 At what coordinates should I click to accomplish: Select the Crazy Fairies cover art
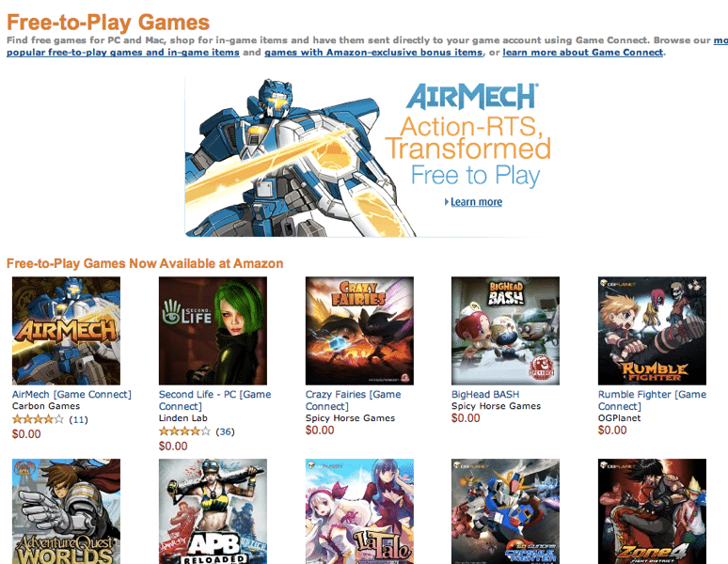(359, 331)
